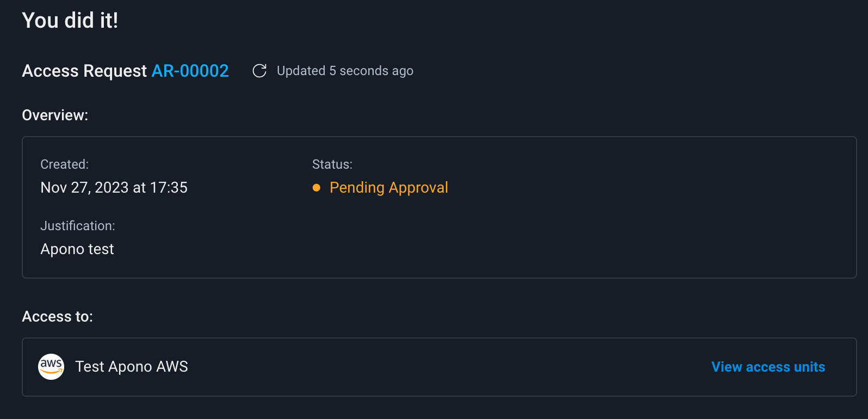Click the Pending Approval status text

(x=389, y=188)
